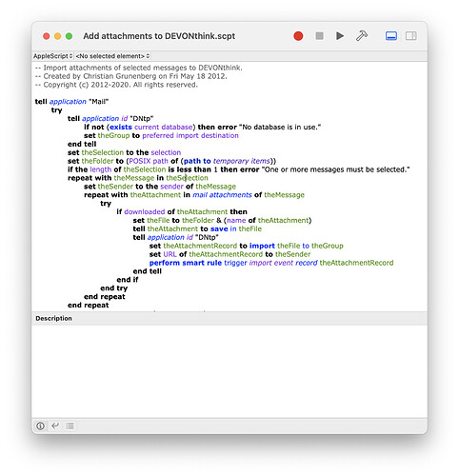Click 'repeat with theMessage in theSelection' line
The width and height of the screenshot is (459, 476).
coord(138,178)
